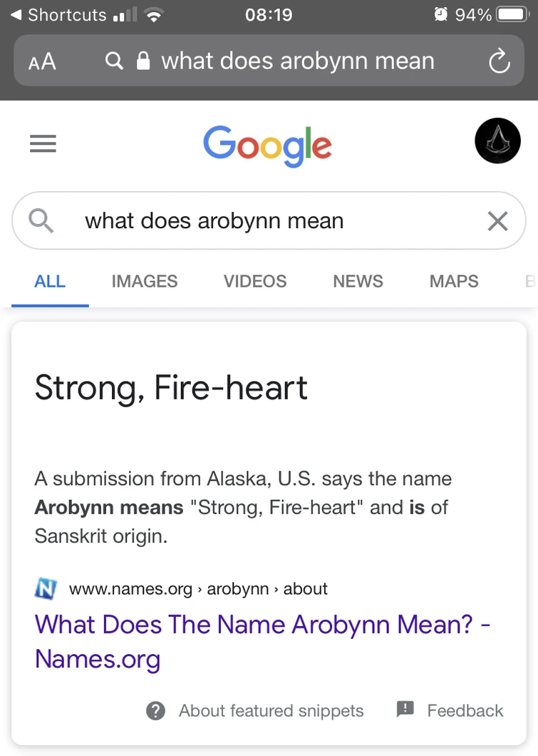Viewport: 538px width, 756px height.
Task: Open the Google hamburger menu
Action: [43, 143]
